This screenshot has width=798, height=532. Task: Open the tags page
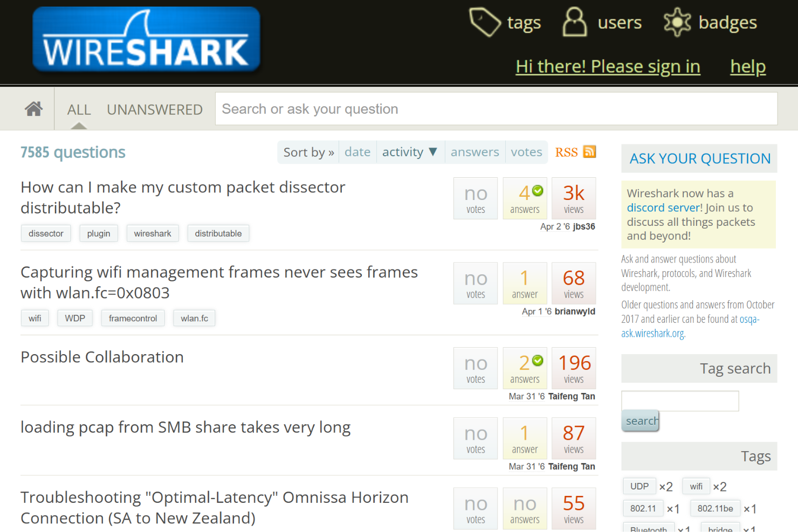click(505, 23)
